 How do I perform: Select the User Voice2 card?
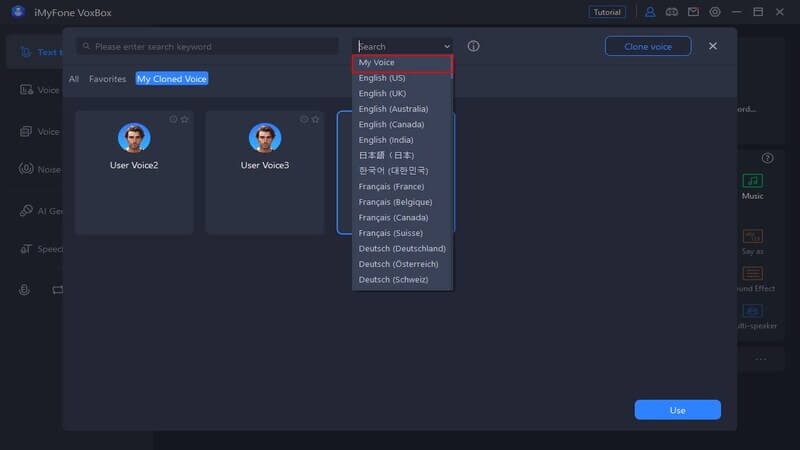(134, 172)
